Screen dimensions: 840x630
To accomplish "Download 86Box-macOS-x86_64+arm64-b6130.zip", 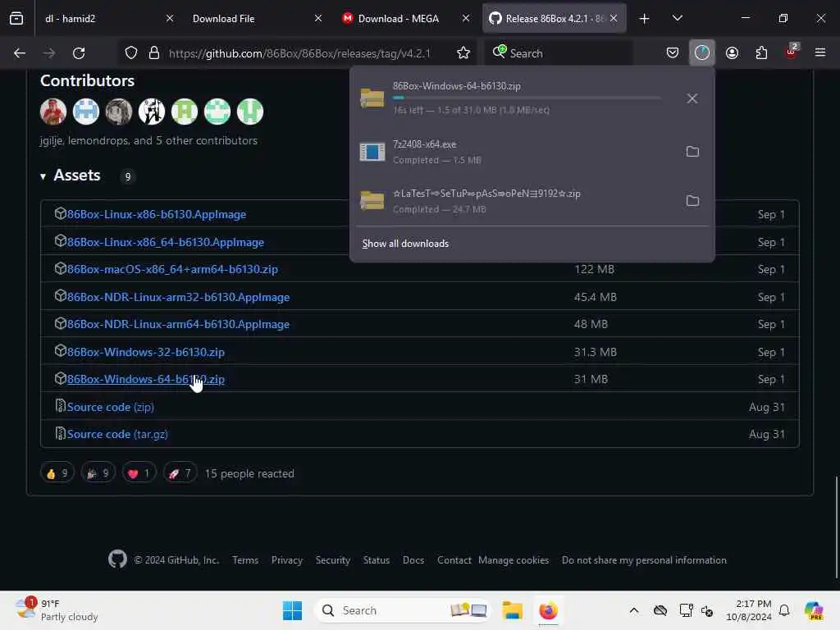I will coord(172,269).
